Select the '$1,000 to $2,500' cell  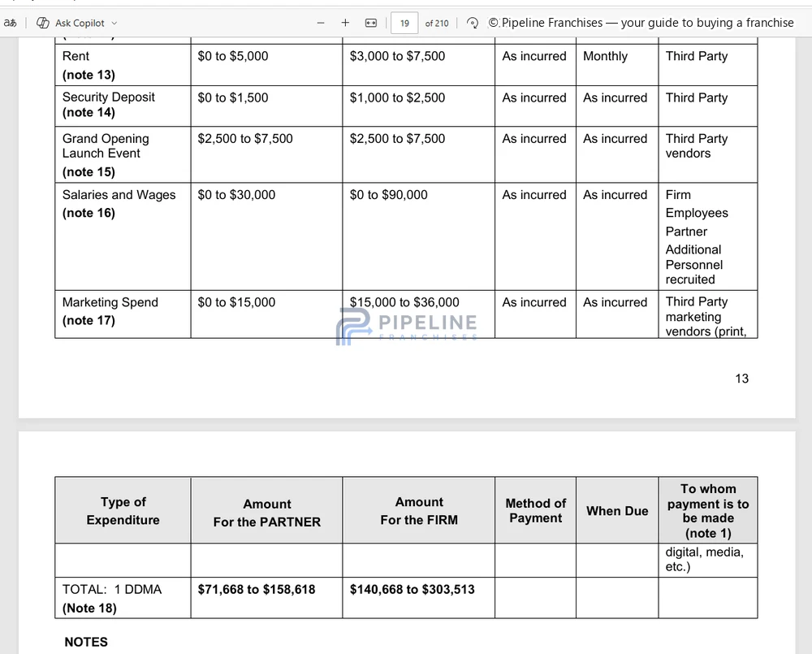point(397,97)
